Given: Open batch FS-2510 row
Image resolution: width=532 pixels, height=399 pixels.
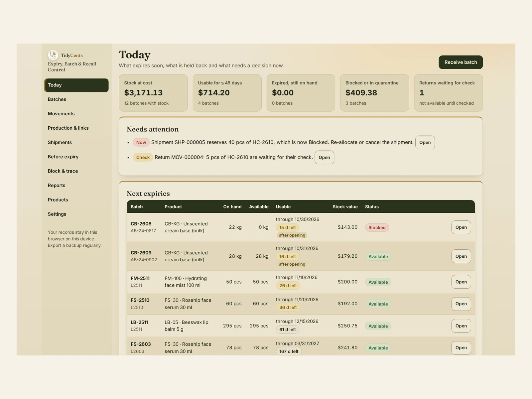Looking at the screenshot, I should (461, 304).
